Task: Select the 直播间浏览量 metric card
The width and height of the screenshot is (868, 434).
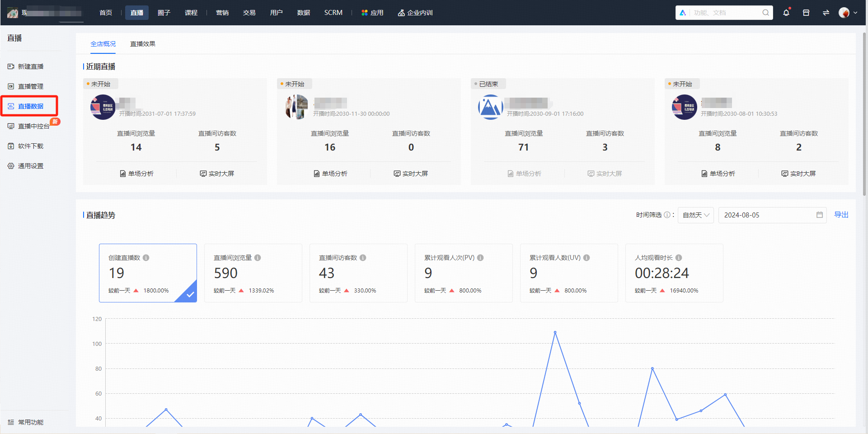Action: [x=253, y=273]
